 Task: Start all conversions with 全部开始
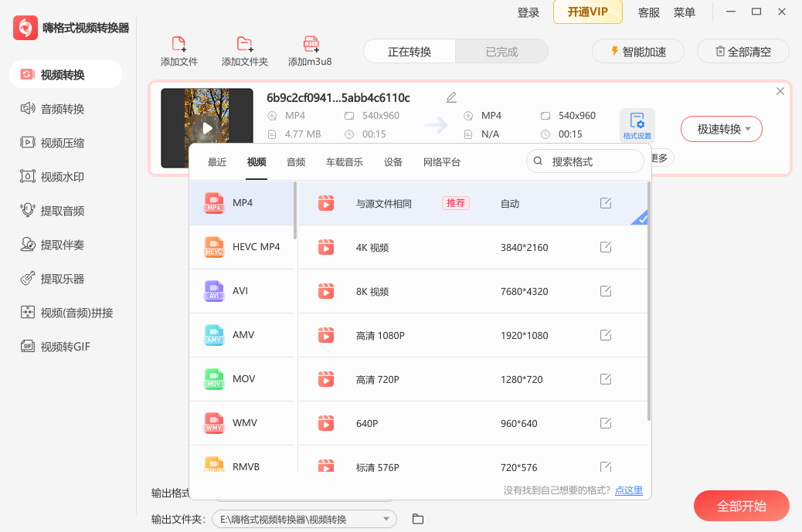741,506
